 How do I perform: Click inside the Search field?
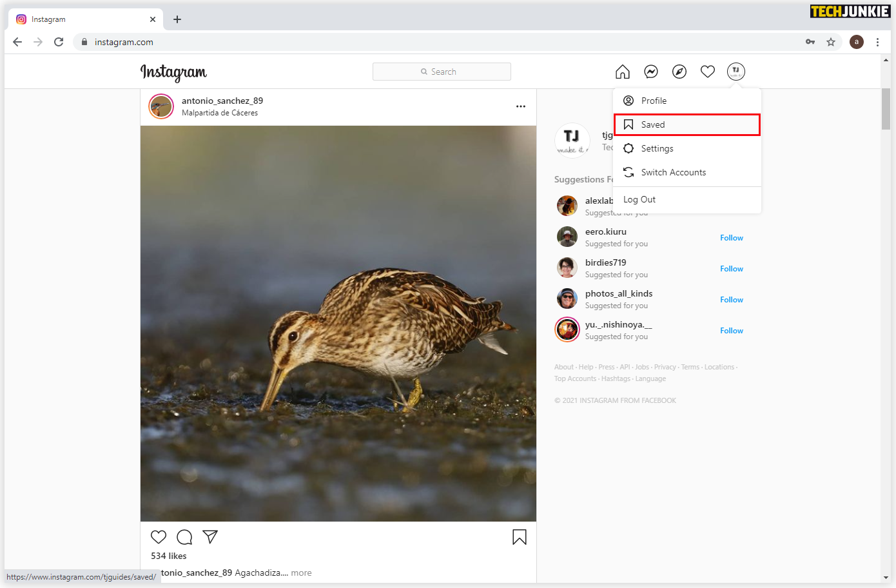pos(442,71)
